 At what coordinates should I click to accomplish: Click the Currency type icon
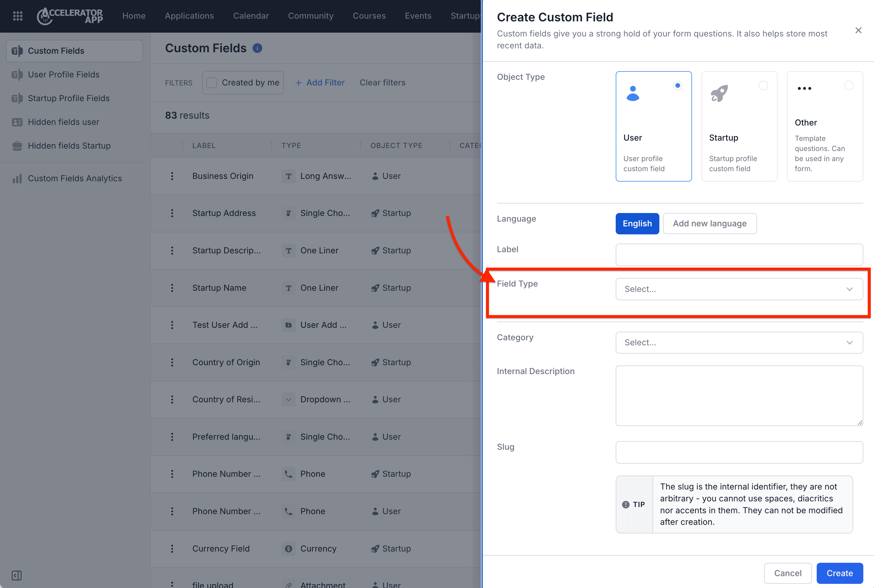coord(288,549)
